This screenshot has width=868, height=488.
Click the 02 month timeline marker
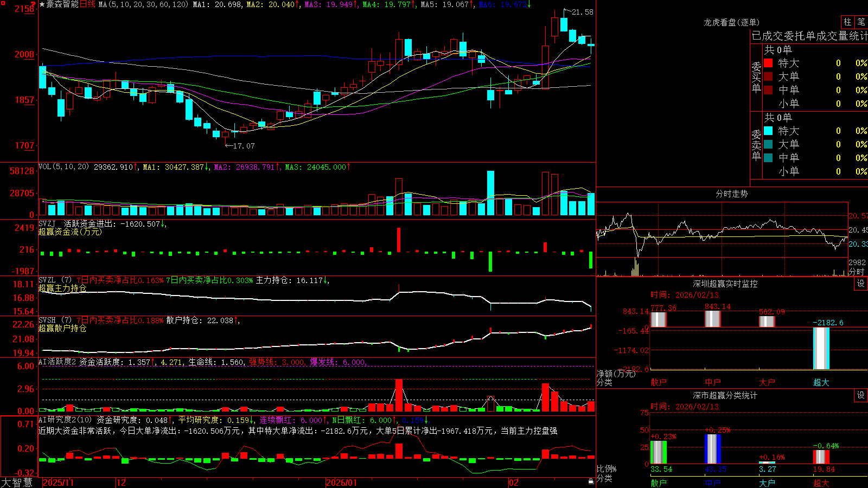click(514, 483)
